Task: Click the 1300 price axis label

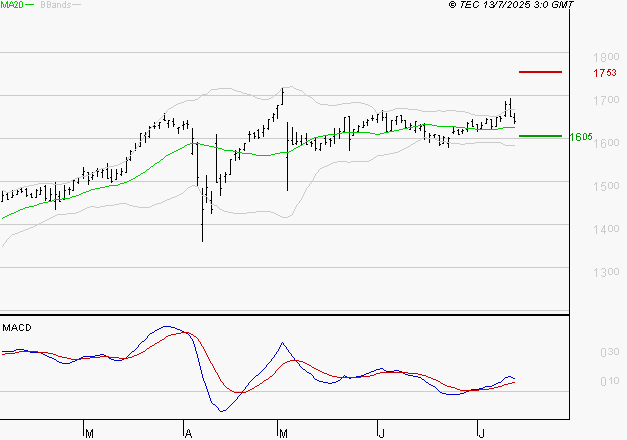Action: 604,273
